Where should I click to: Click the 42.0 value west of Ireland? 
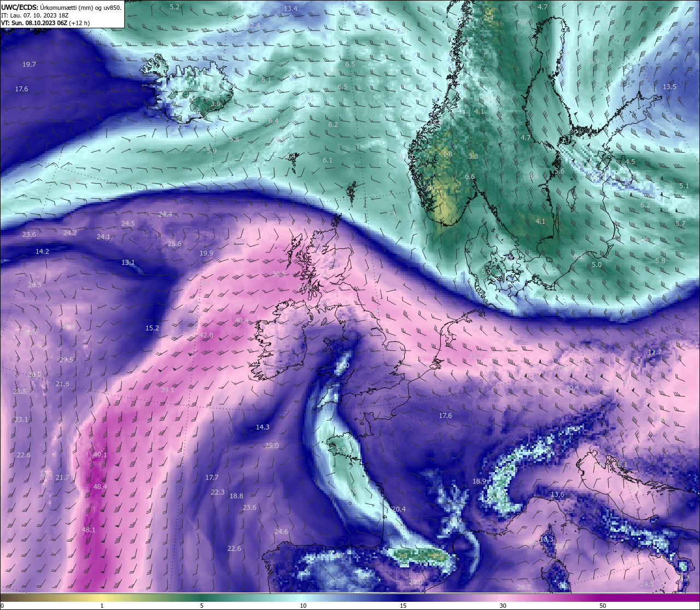coord(206,335)
